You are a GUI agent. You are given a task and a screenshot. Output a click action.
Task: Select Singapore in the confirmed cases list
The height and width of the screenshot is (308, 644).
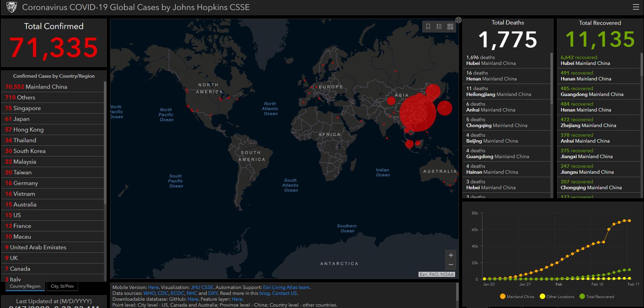pos(52,108)
